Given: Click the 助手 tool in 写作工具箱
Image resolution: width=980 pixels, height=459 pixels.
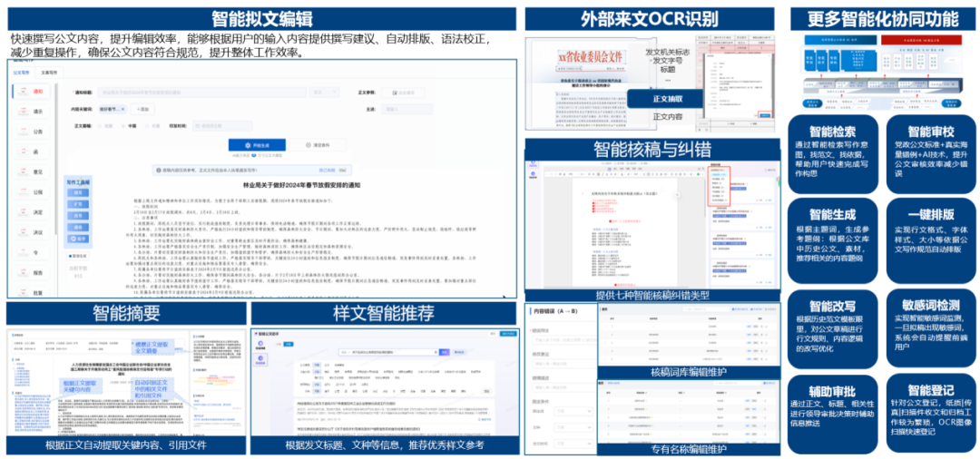Looking at the screenshot, I should 79,239.
